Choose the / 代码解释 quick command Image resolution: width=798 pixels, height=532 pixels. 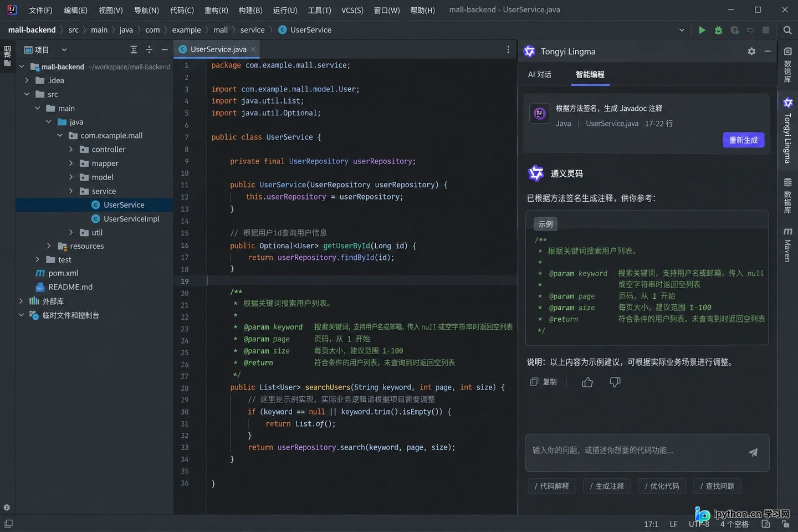pyautogui.click(x=552, y=486)
